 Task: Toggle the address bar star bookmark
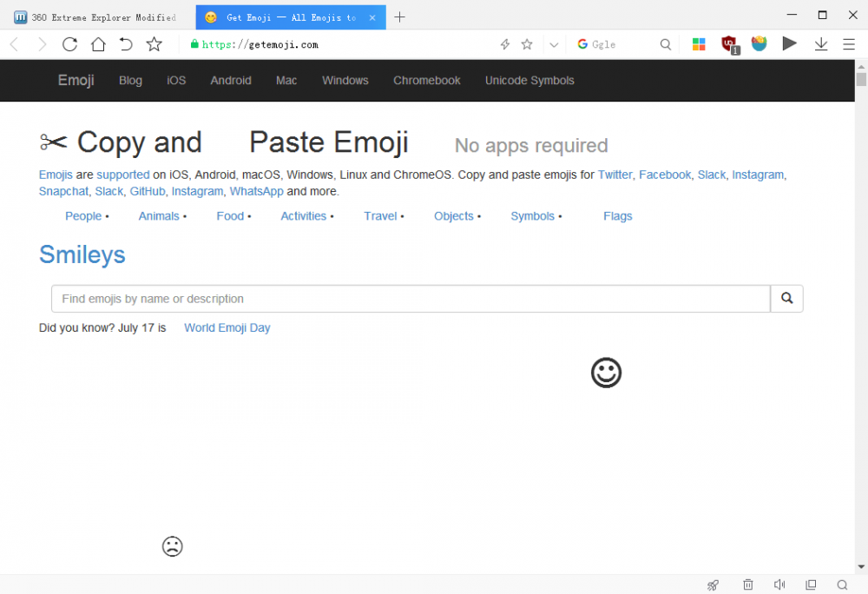point(526,44)
